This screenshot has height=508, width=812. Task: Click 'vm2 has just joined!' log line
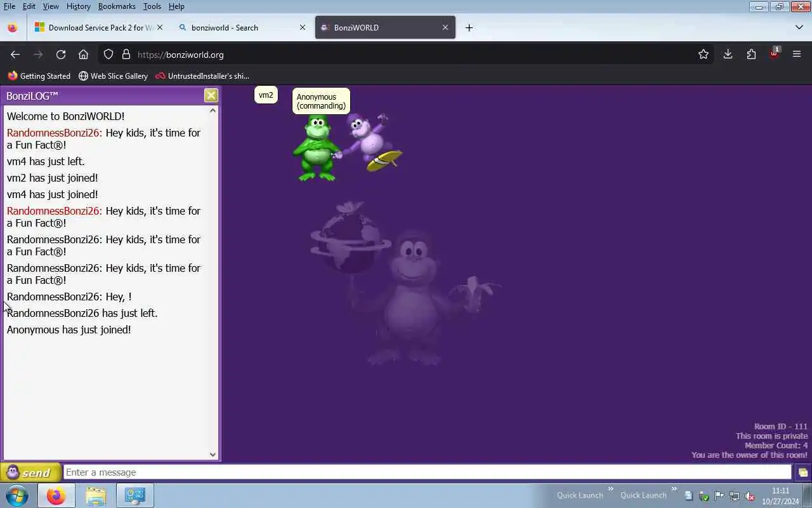pos(53,178)
